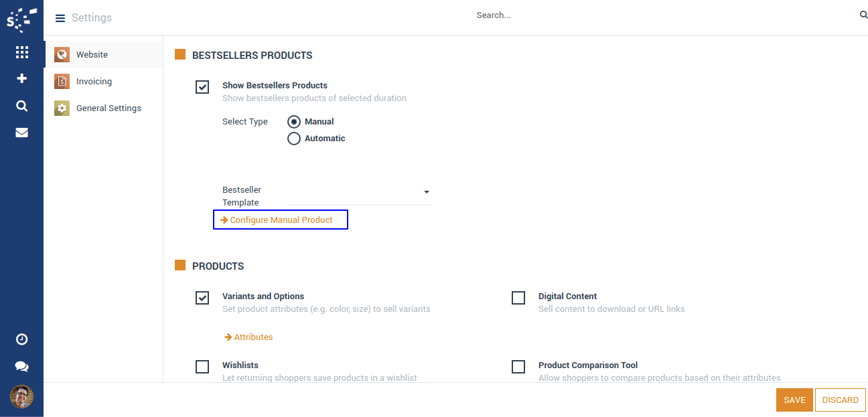Click the plus icon in left sidebar
The height and width of the screenshot is (417, 868).
point(22,79)
